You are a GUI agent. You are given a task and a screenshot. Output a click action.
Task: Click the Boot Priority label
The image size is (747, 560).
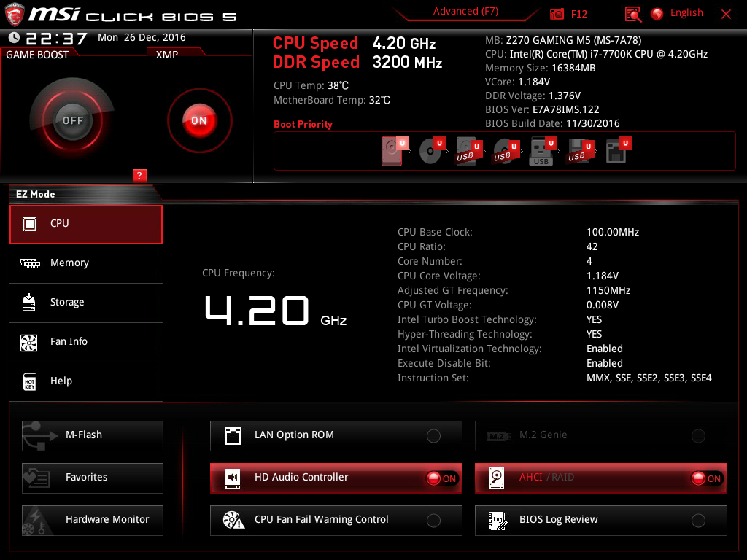pos(303,124)
